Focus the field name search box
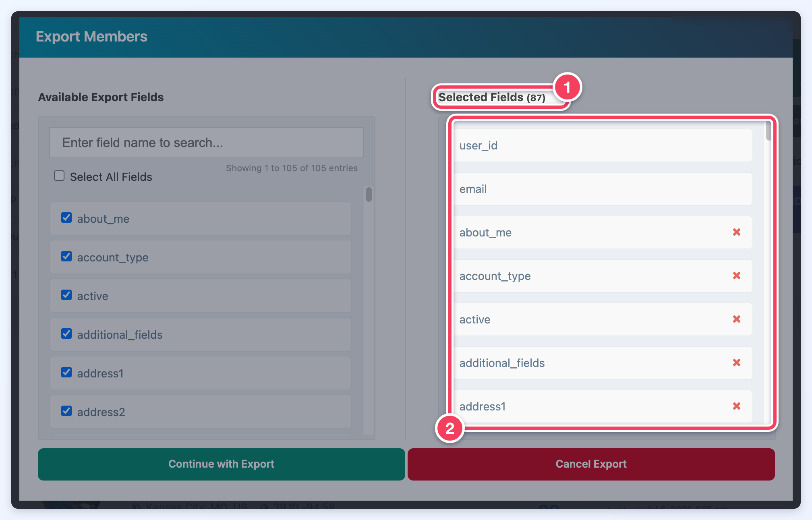The height and width of the screenshot is (520, 812). pos(207,143)
